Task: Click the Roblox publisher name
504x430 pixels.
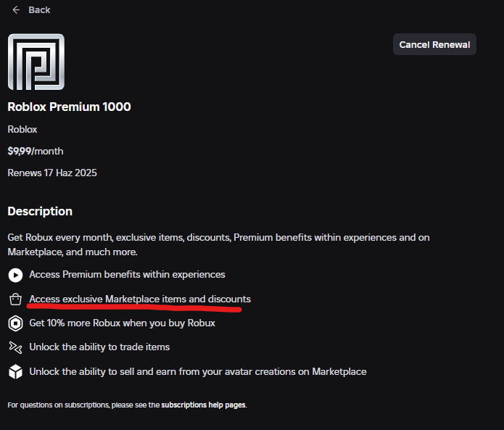Action: pyautogui.click(x=22, y=129)
